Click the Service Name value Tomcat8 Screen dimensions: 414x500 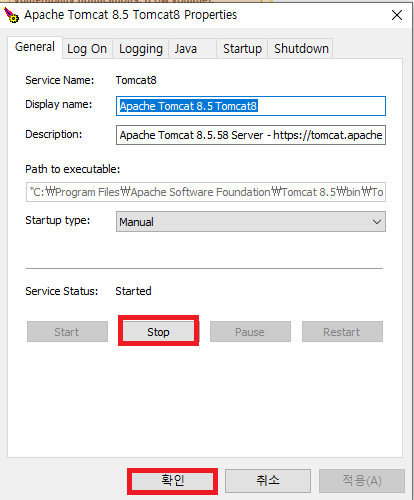(136, 80)
